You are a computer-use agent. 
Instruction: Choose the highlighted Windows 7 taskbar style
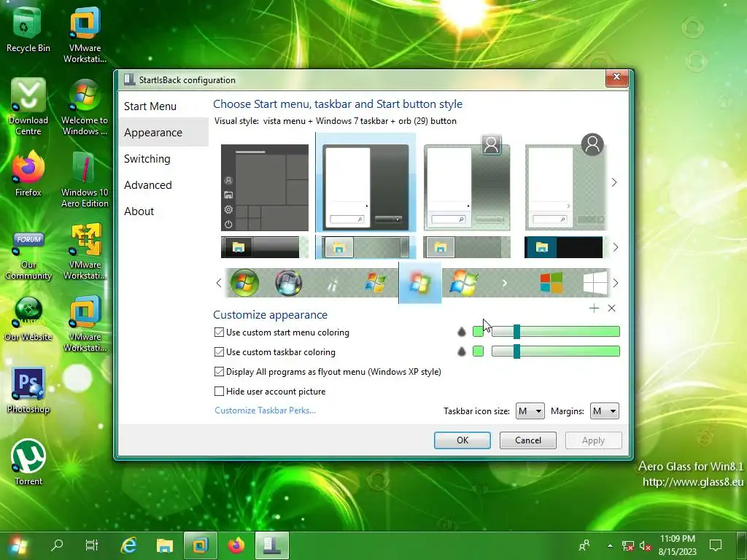tap(365, 247)
